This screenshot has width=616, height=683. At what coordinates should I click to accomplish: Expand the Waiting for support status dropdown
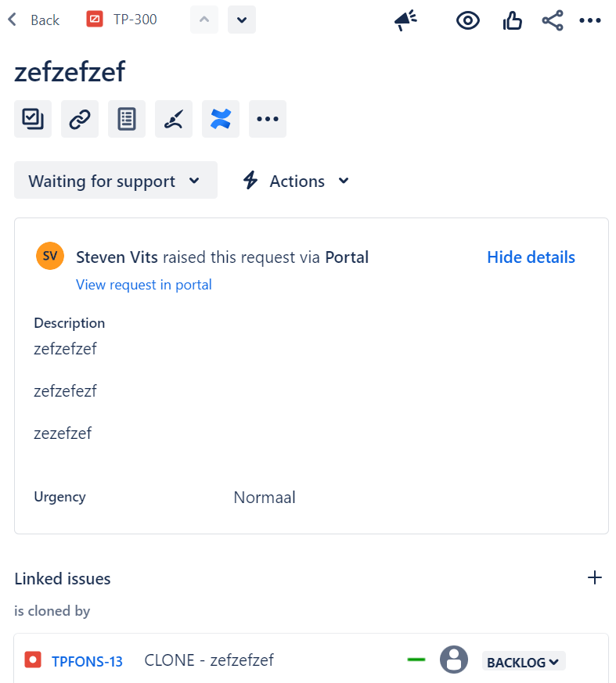coord(115,181)
